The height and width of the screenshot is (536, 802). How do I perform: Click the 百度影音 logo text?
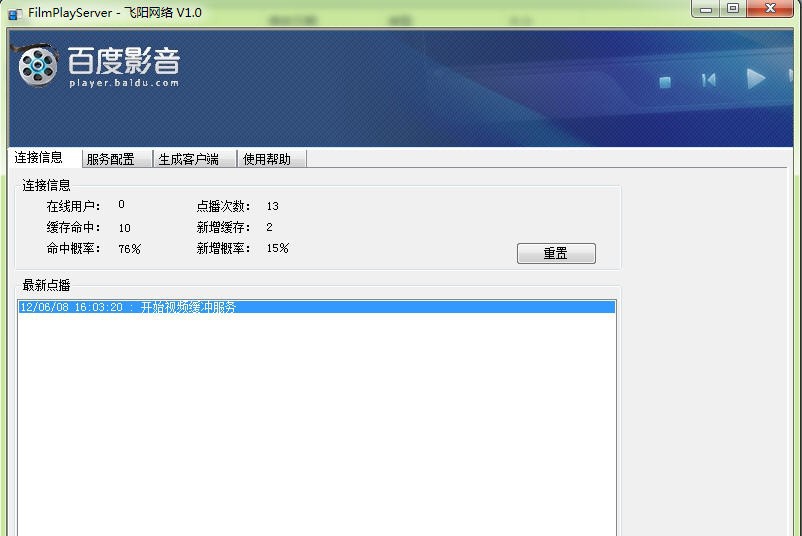point(124,61)
